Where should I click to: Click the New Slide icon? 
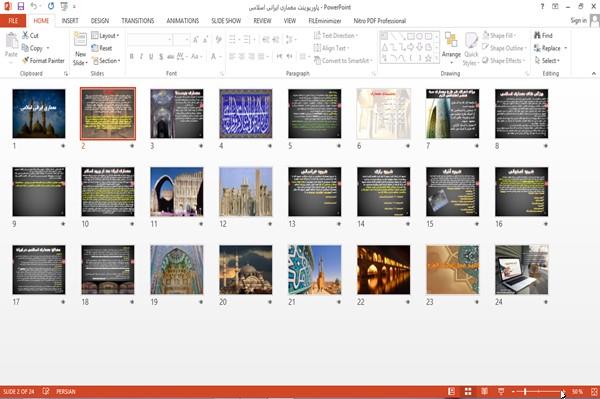(80, 40)
